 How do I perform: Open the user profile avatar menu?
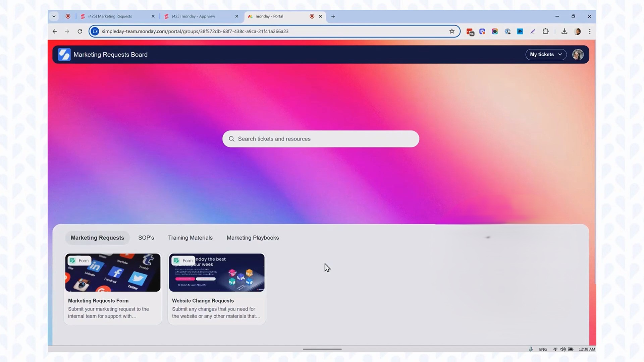point(578,55)
